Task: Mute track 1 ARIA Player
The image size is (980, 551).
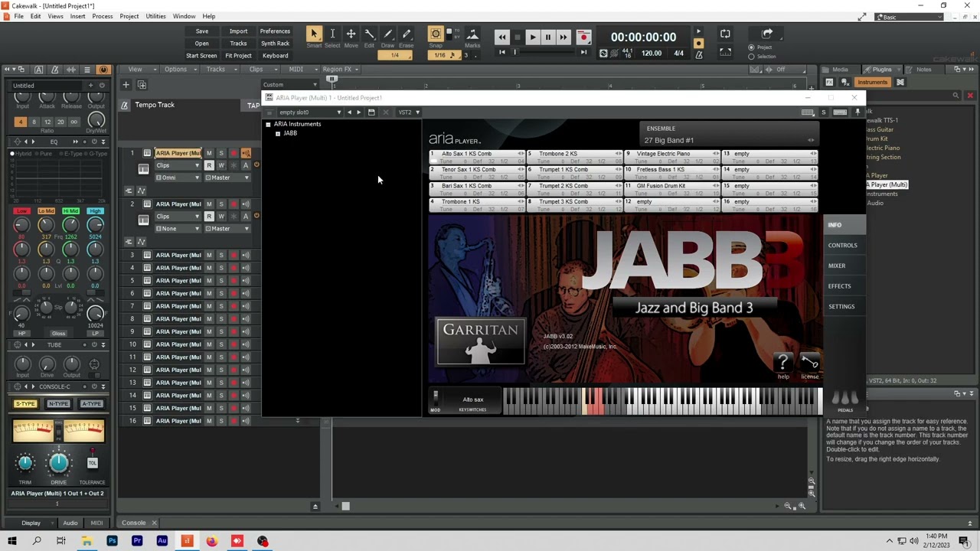Action: point(209,153)
